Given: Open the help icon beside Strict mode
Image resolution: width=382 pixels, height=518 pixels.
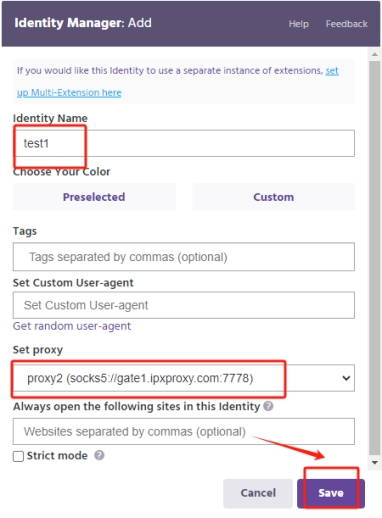Looking at the screenshot, I should click(99, 455).
